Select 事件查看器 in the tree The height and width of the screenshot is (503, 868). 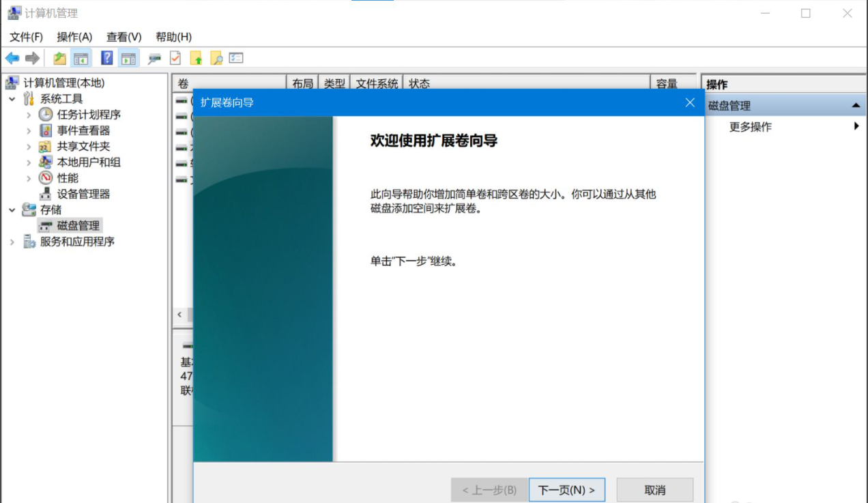(x=83, y=130)
